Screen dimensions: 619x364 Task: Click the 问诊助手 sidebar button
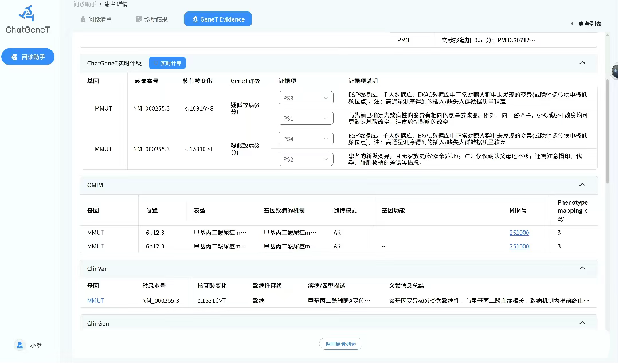pos(28,57)
